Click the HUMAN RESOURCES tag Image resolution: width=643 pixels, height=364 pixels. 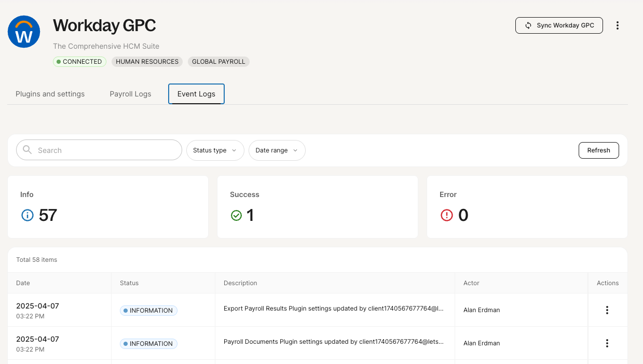147,62
